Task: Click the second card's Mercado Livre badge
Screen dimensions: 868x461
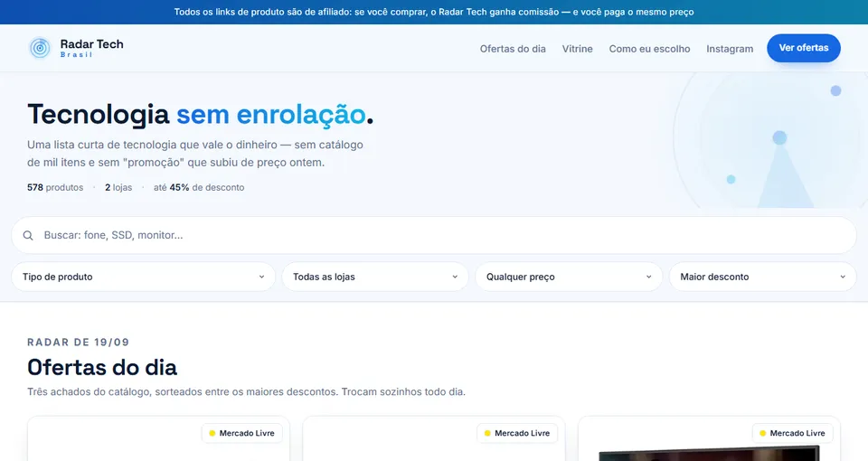Action: click(517, 433)
